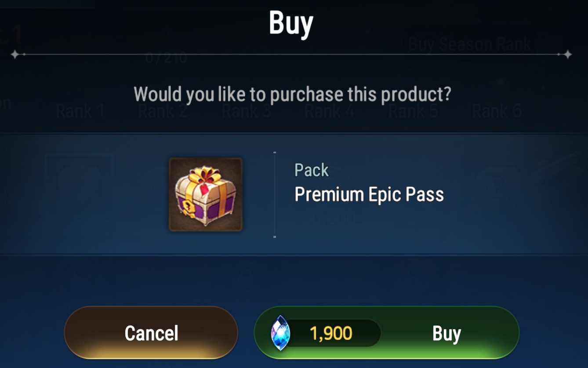Click the Pack category label
This screenshot has width=588, height=368.
tap(312, 170)
